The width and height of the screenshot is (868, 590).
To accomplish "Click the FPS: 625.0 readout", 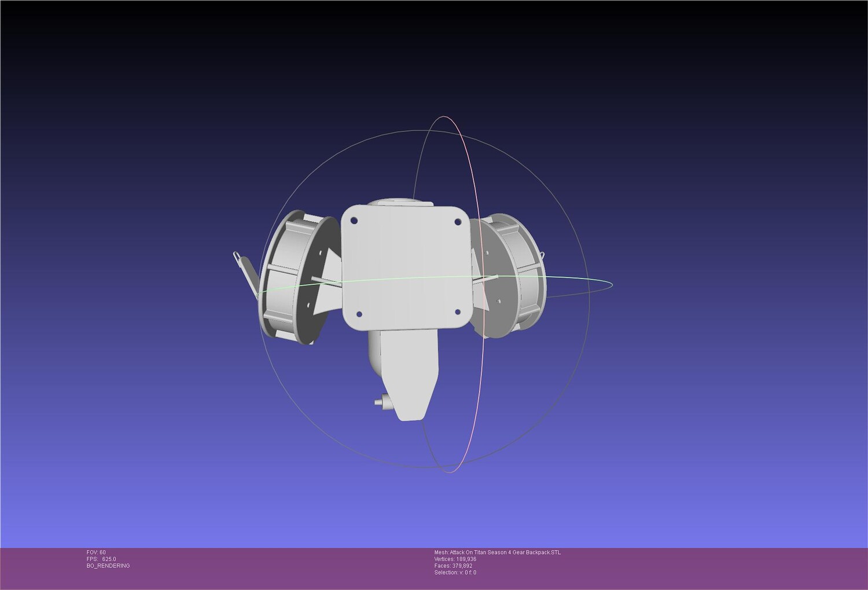I will click(101, 559).
